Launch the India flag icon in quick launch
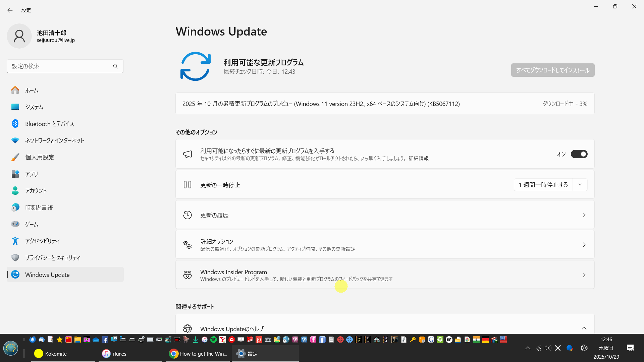This screenshot has height=362, width=644. pyautogui.click(x=476, y=340)
